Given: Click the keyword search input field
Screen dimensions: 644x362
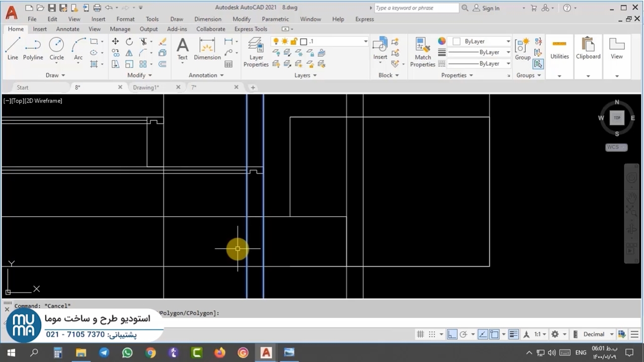Looking at the screenshot, I should 417,8.
